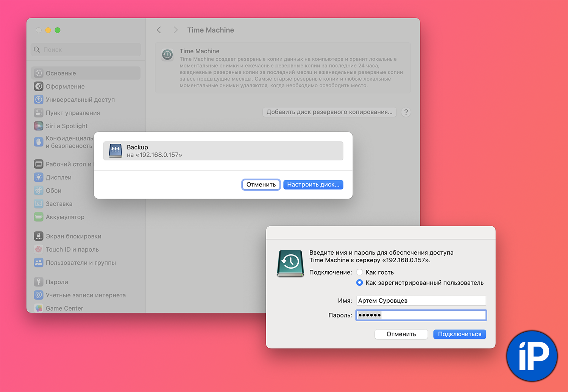Click the Обои flower icon
Image resolution: width=568 pixels, height=392 pixels.
click(39, 191)
